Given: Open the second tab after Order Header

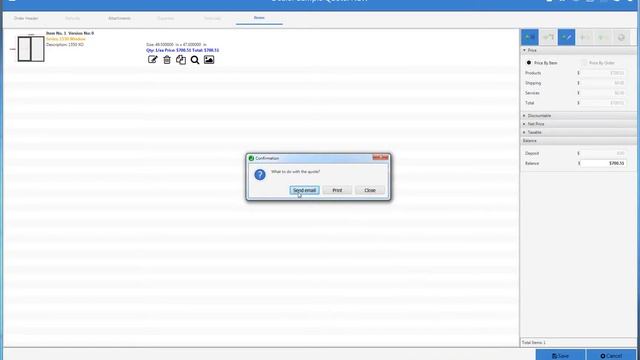Looking at the screenshot, I should click(x=73, y=18).
